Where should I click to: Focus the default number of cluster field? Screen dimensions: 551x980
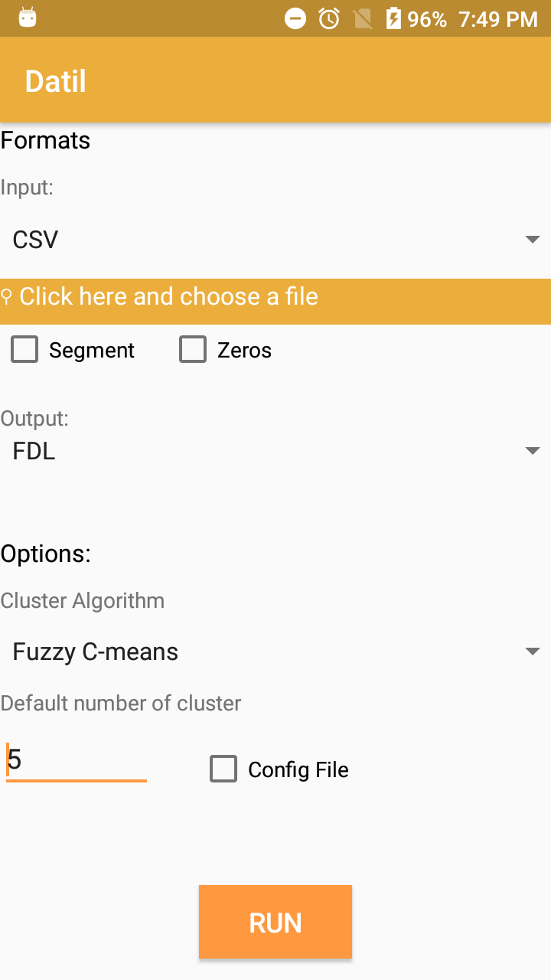point(77,760)
